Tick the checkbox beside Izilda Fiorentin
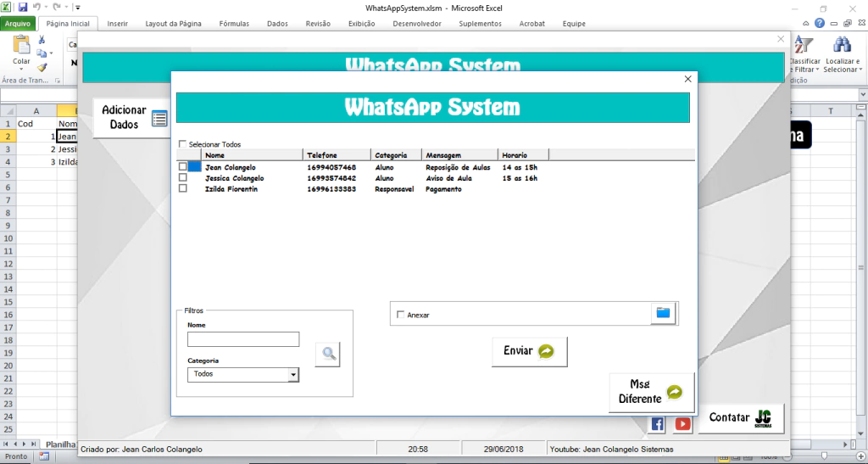Image resolution: width=868 pixels, height=464 pixels. [x=182, y=188]
